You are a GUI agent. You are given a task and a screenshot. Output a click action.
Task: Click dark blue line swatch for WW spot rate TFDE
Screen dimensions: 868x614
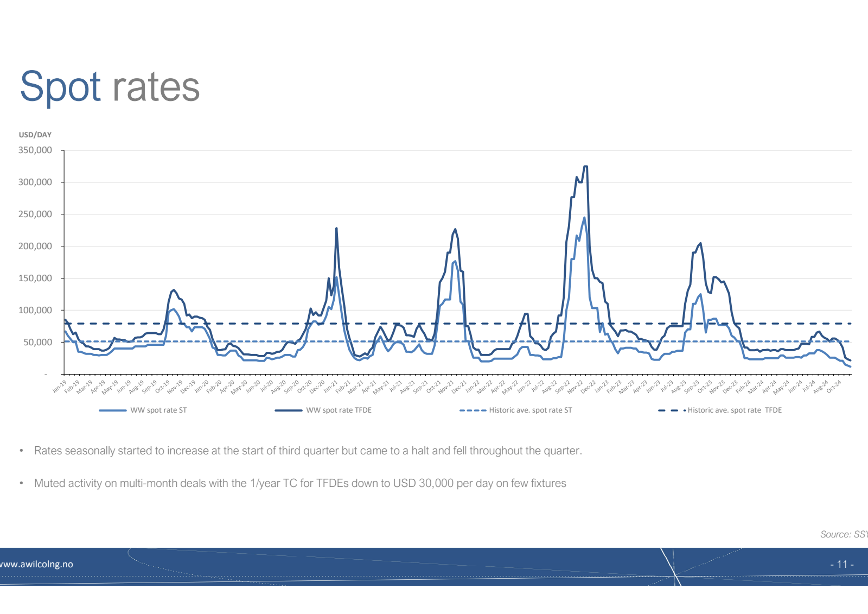click(289, 410)
